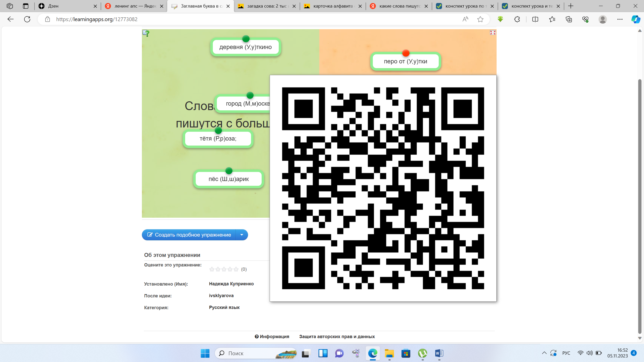Viewport: 644px width, 362px height.
Task: Select the пёс (Ш,ш)арик card
Action: 228,179
